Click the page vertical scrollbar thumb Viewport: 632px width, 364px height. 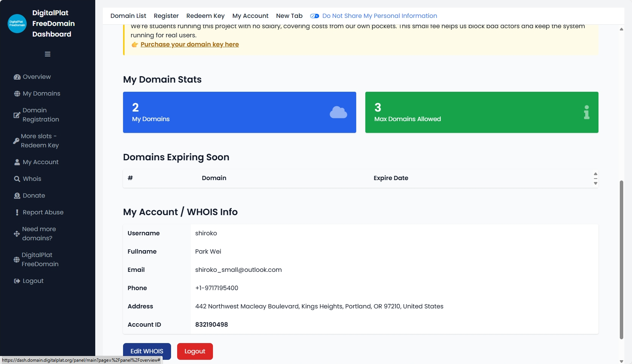621,259
